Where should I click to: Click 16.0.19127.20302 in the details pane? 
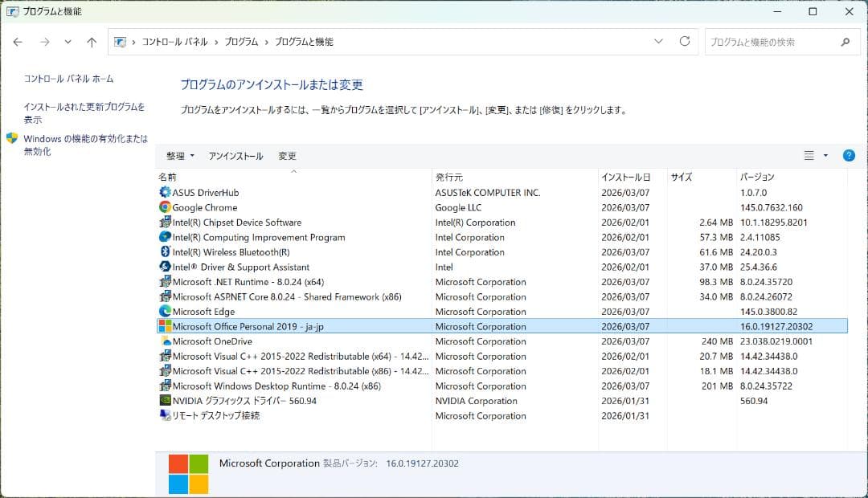(423, 463)
